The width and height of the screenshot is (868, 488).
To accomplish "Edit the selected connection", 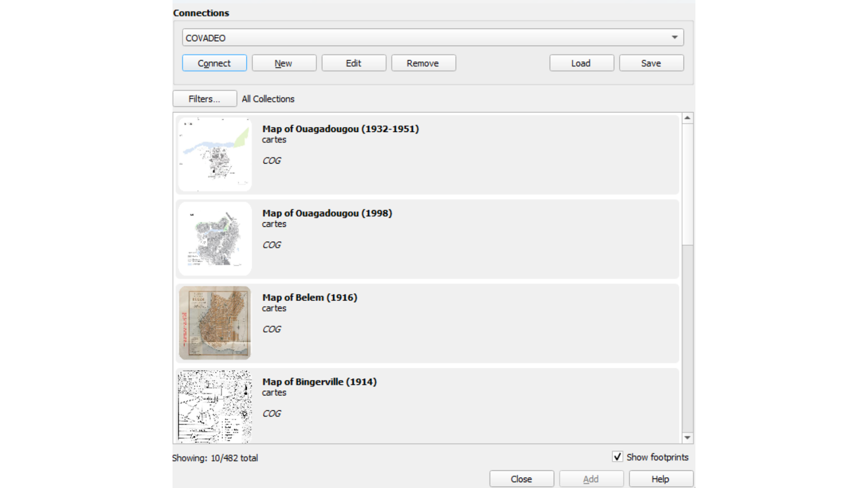I will (354, 63).
